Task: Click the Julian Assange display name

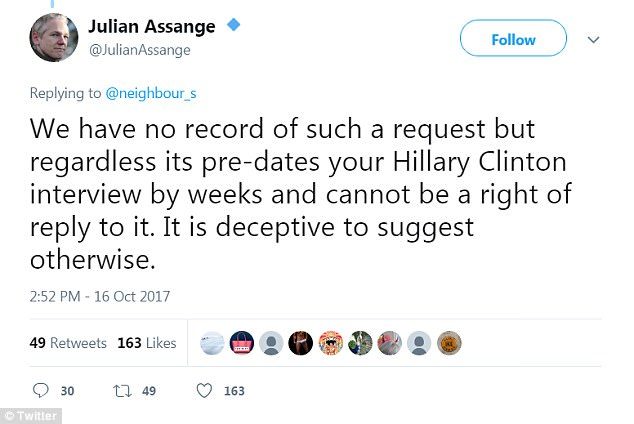Action: (152, 27)
